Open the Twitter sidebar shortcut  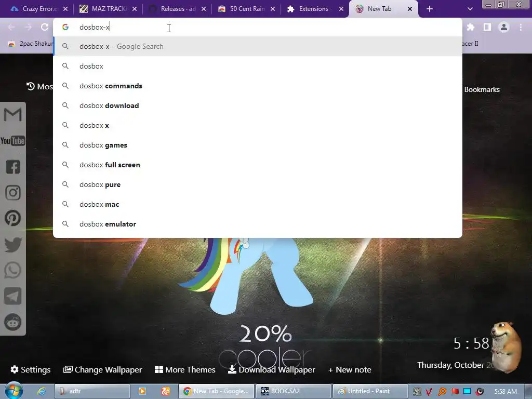point(12,244)
